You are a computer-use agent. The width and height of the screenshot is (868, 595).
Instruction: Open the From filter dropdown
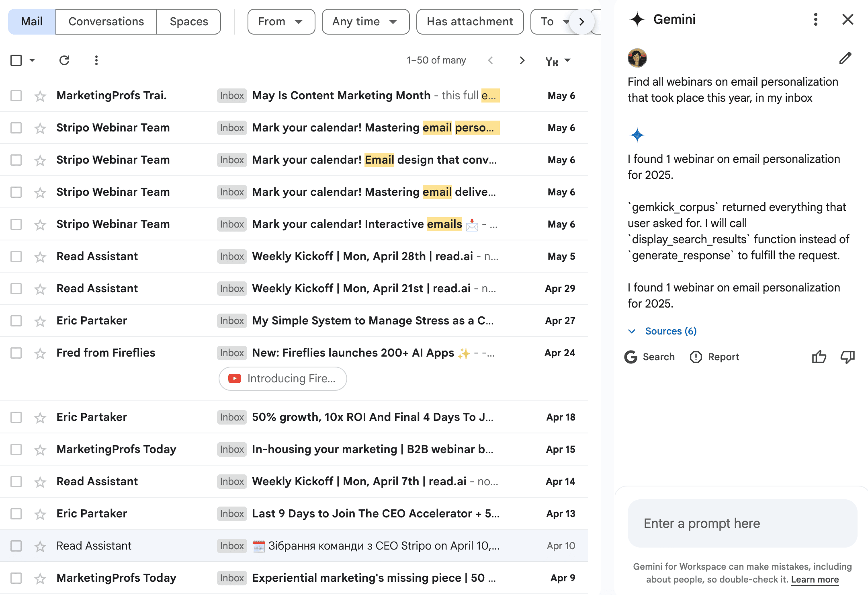280,22
